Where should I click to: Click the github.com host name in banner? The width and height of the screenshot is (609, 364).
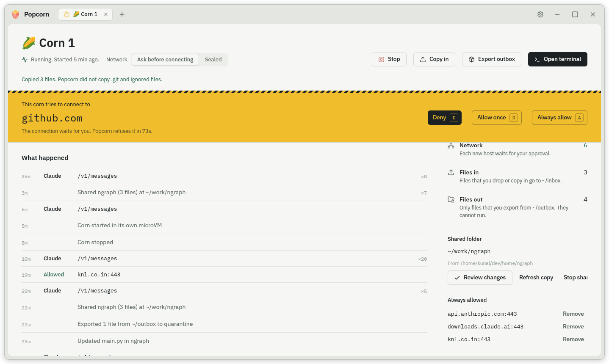point(52,118)
